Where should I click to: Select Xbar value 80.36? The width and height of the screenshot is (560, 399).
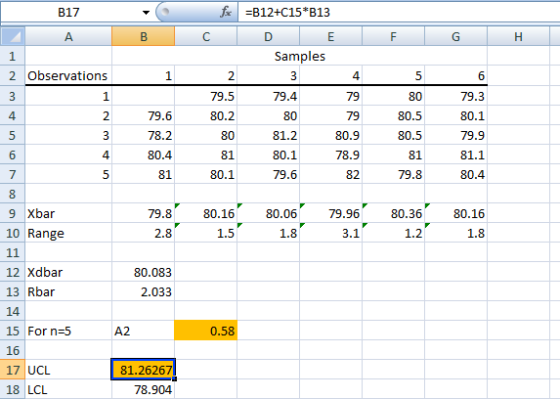click(x=393, y=214)
